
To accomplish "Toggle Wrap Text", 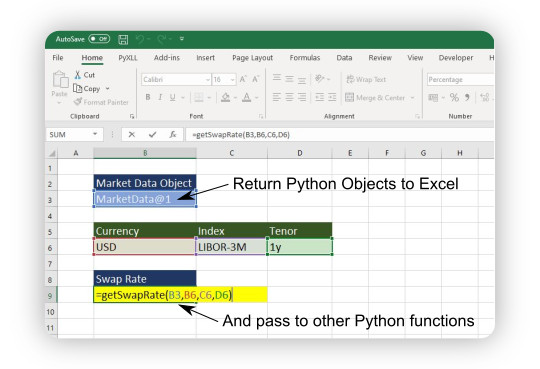I will [x=366, y=80].
